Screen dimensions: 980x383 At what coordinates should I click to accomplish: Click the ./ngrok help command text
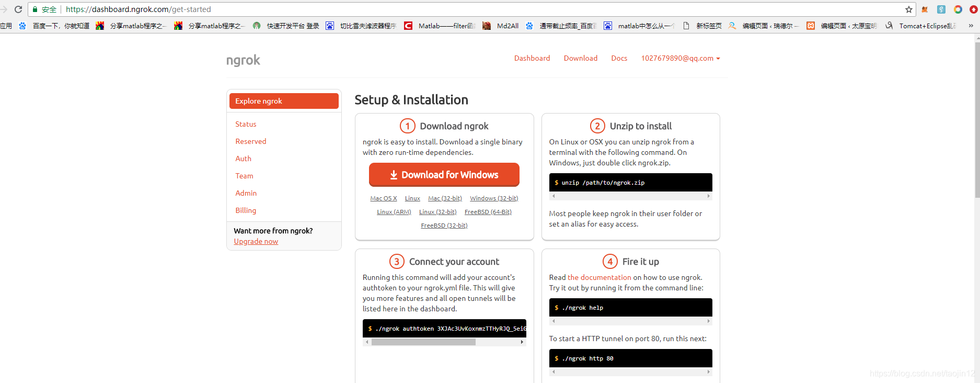tap(583, 308)
